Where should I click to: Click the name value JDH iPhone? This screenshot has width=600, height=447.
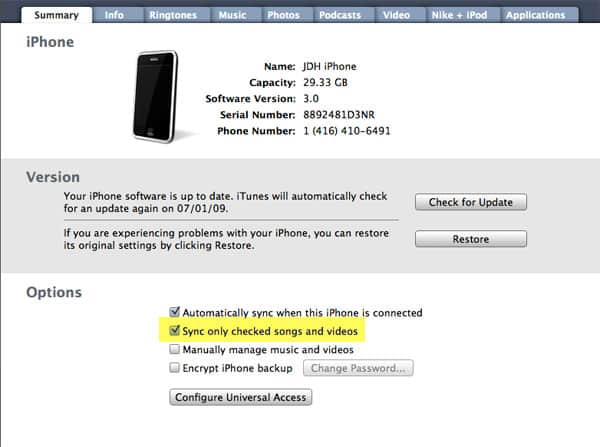(x=330, y=67)
